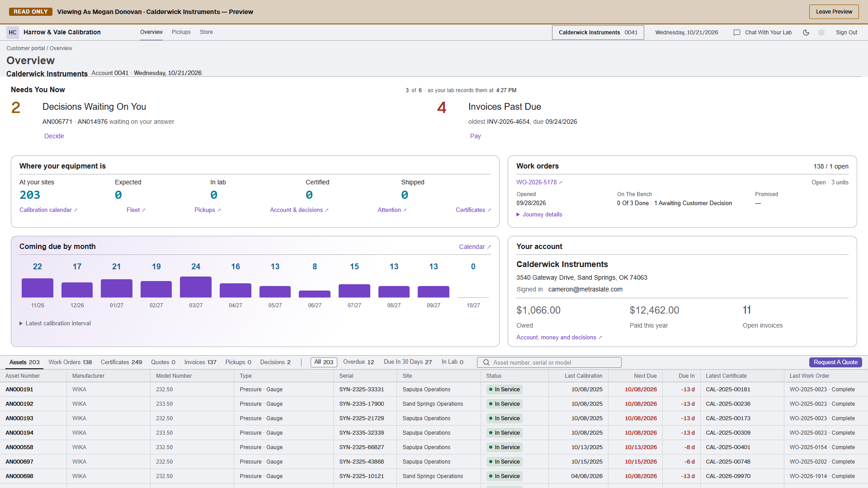
Task: Open the Calibration calendar link
Action: point(48,210)
